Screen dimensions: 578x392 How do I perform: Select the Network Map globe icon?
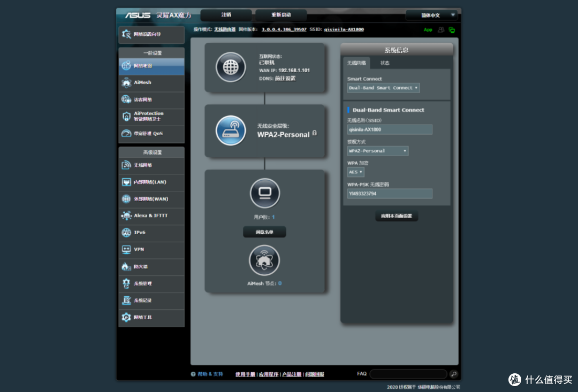coord(126,66)
